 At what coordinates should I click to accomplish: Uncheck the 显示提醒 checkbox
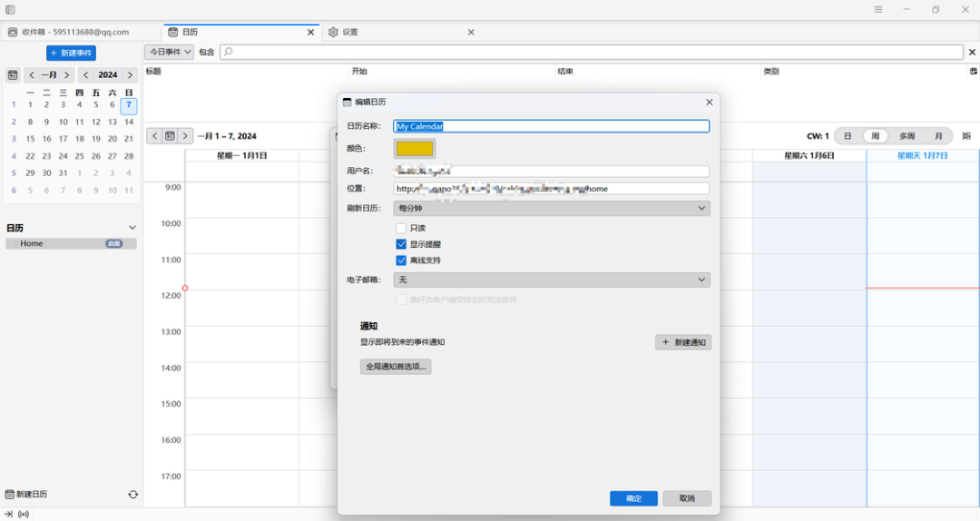click(401, 244)
